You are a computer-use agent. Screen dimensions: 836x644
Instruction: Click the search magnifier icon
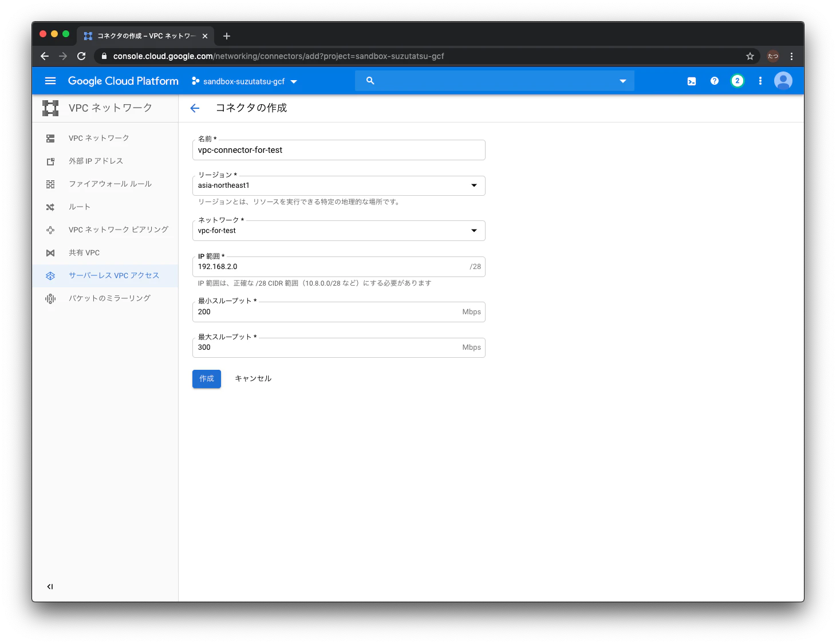(x=370, y=81)
